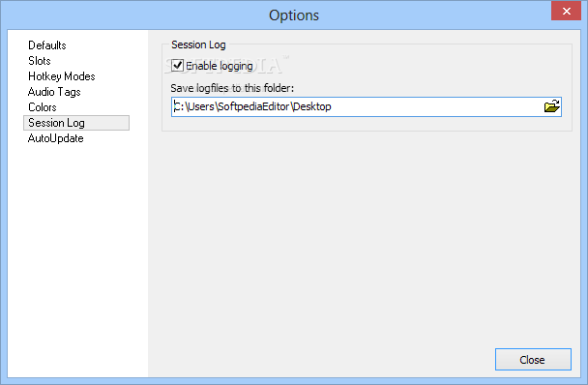Click the Close button
Screen dimensions: 588x385
point(533,360)
